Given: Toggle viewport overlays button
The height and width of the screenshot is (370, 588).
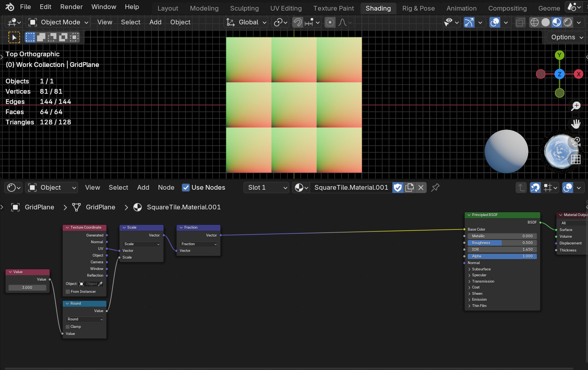Looking at the screenshot, I should point(495,22).
